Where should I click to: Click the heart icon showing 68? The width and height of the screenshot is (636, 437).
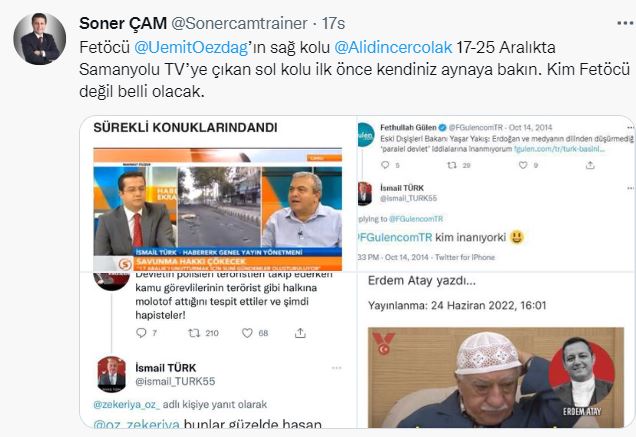pos(247,333)
